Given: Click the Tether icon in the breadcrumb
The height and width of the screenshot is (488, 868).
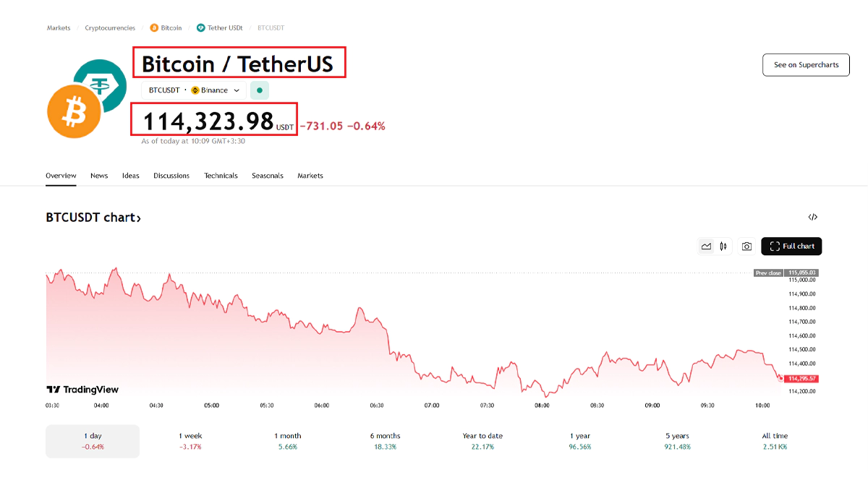Looking at the screenshot, I should coord(200,27).
